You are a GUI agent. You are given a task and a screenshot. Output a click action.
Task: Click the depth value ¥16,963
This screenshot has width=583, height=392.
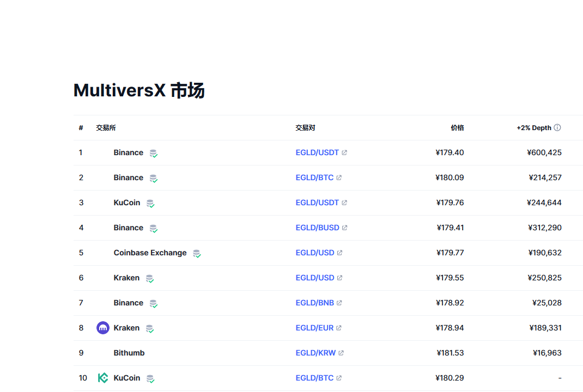tap(547, 353)
